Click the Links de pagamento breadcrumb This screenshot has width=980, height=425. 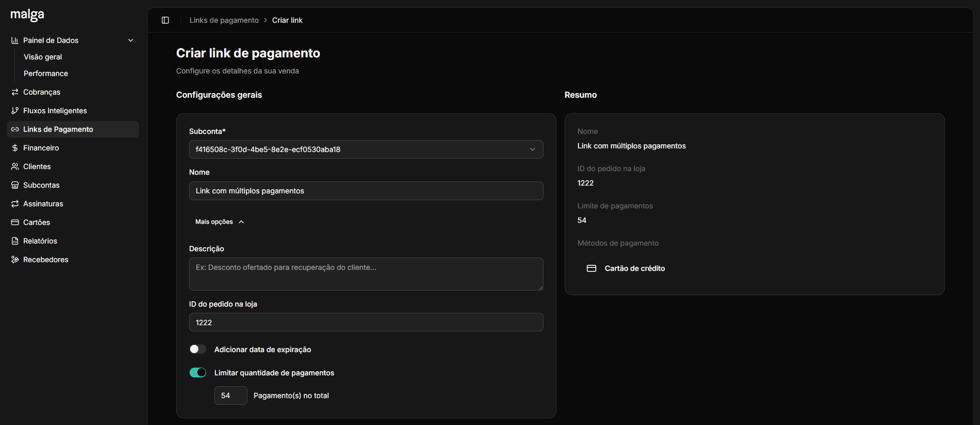click(224, 20)
